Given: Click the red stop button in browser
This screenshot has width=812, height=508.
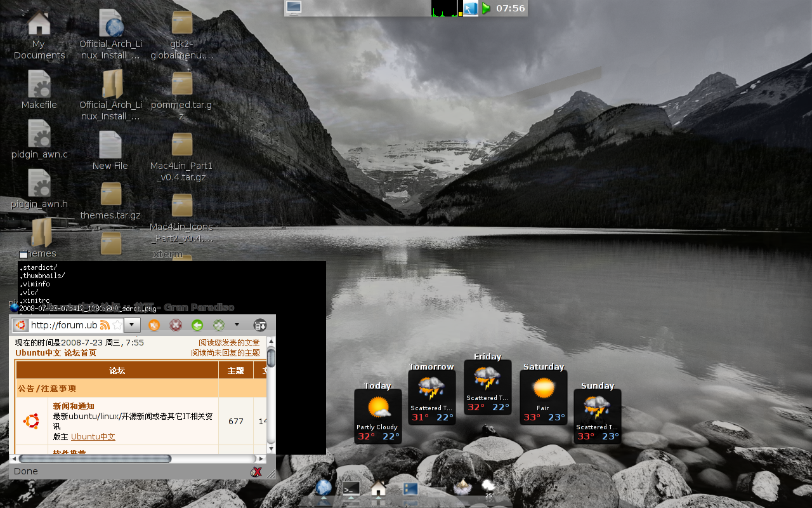Looking at the screenshot, I should (176, 325).
